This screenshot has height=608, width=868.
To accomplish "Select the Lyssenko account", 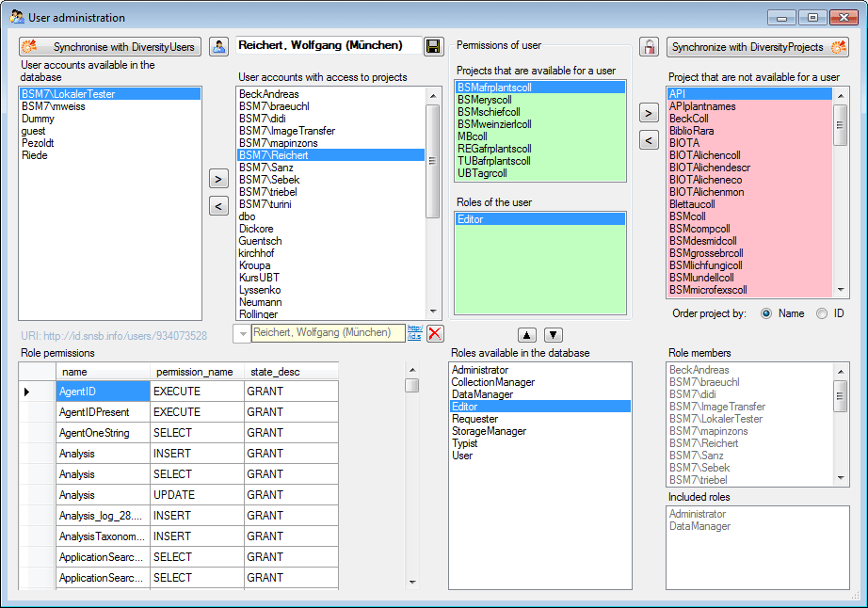I will (331, 289).
